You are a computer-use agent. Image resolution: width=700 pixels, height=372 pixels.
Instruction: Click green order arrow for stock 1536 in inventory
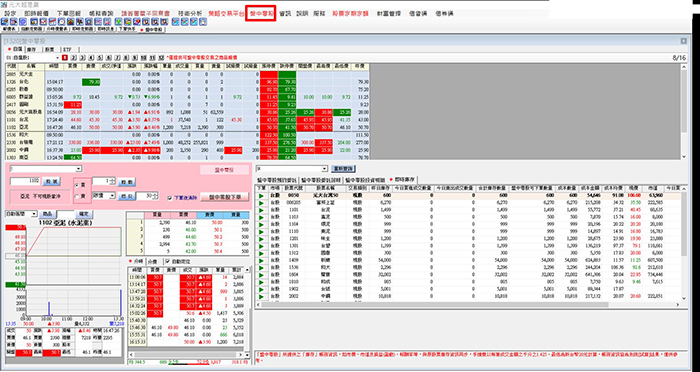(x=261, y=268)
